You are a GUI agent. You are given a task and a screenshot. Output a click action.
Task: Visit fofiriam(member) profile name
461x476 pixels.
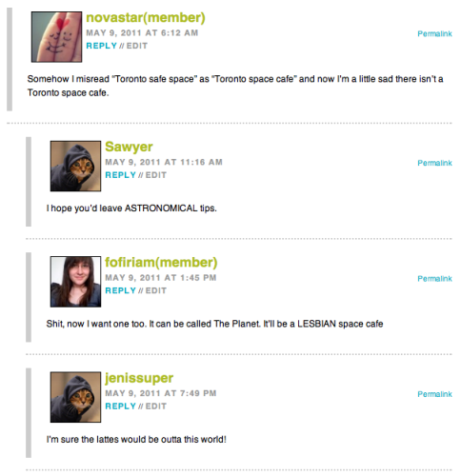(161, 263)
